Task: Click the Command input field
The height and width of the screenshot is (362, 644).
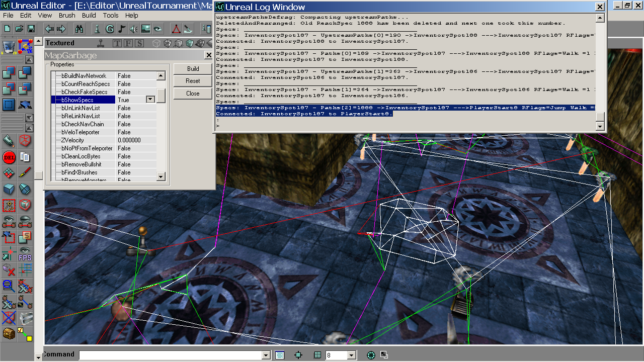Action: tap(170, 355)
